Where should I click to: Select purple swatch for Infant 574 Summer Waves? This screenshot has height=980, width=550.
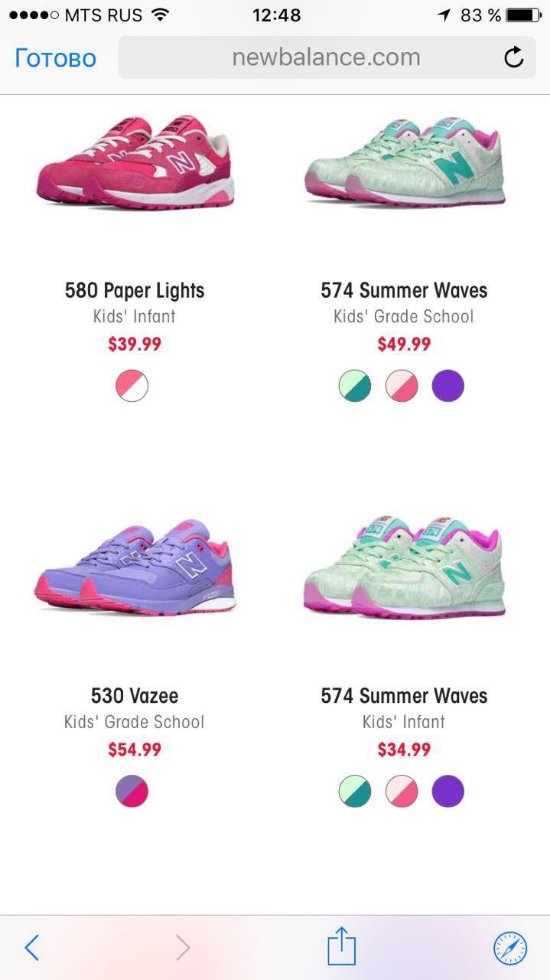pyautogui.click(x=448, y=792)
